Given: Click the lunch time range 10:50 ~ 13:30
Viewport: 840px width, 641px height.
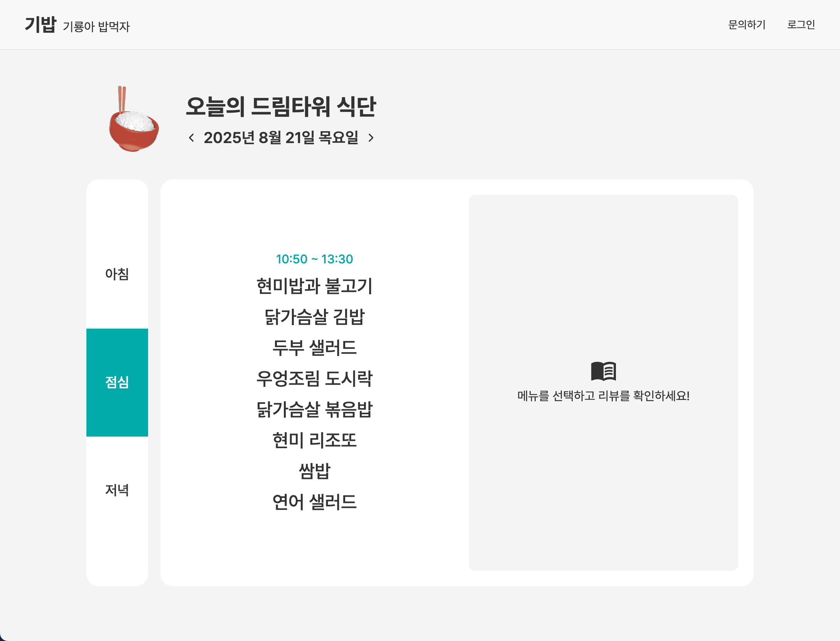Looking at the screenshot, I should click(314, 260).
